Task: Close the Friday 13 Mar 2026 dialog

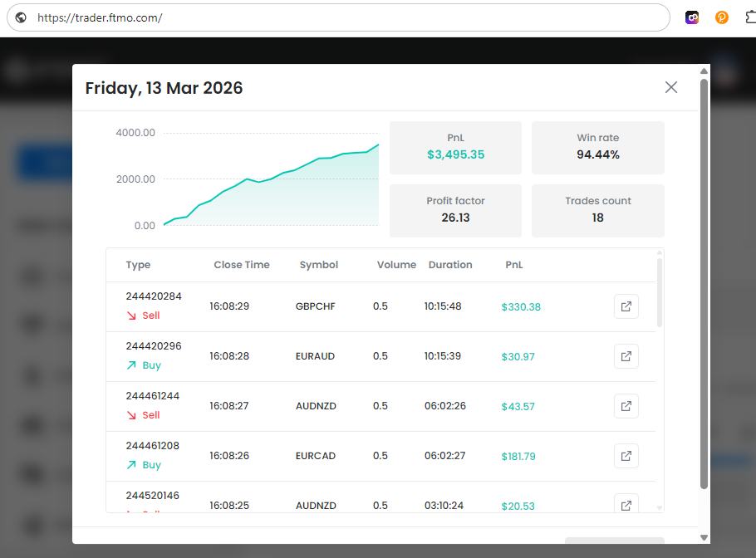Action: point(671,87)
